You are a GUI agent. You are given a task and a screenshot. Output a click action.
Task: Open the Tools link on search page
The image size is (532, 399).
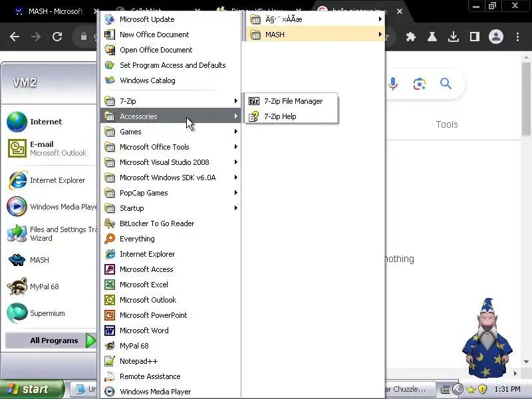click(447, 124)
